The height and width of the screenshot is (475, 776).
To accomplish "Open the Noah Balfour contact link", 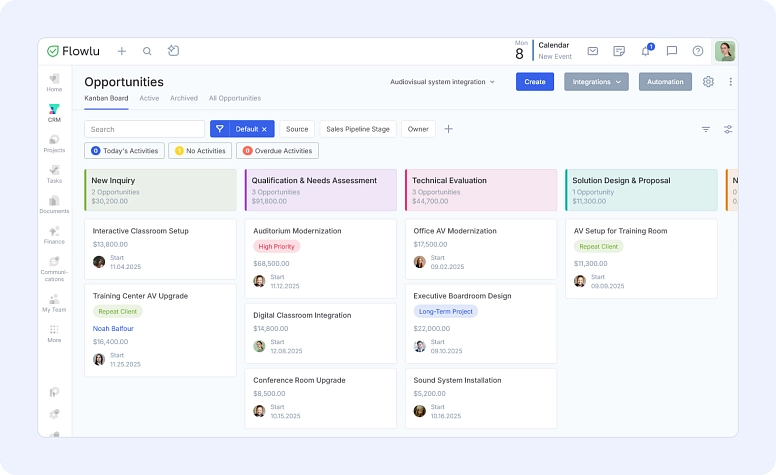I will (113, 328).
